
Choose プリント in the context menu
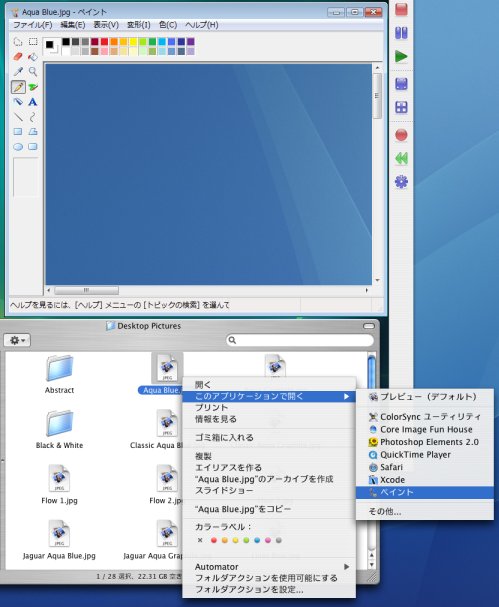(269, 408)
